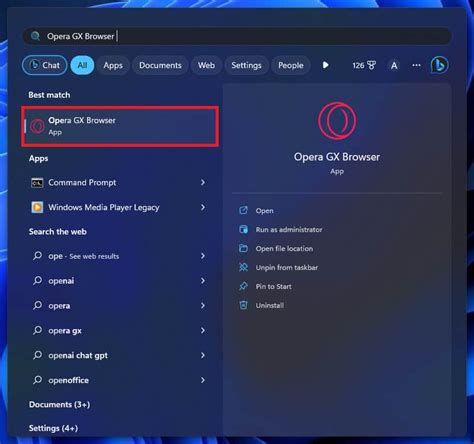Click the Open file location folder icon

coord(243,248)
